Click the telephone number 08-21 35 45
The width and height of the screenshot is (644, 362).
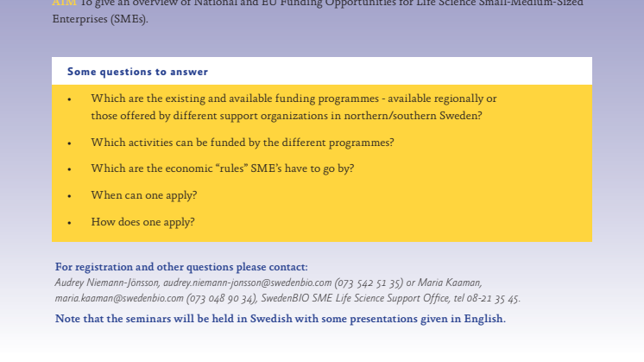[x=493, y=298]
